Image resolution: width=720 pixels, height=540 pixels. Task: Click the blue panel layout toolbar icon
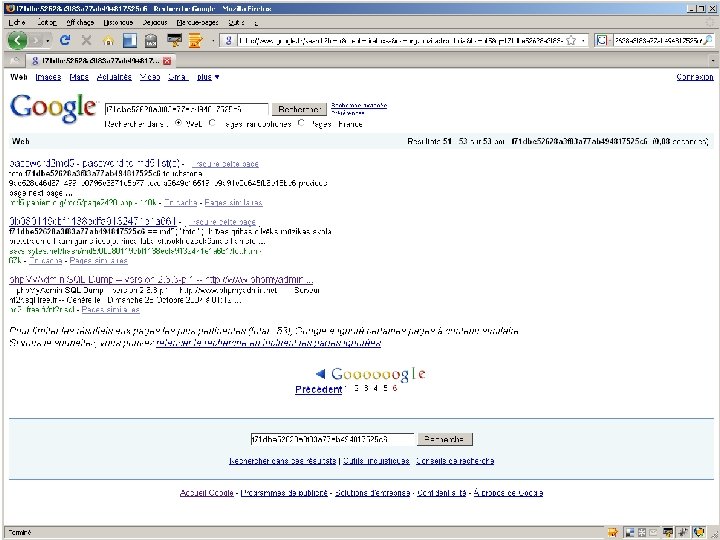[130, 41]
